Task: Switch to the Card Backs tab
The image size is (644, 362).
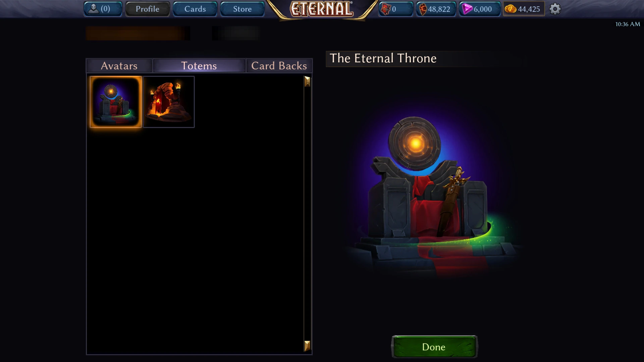Action: click(279, 66)
